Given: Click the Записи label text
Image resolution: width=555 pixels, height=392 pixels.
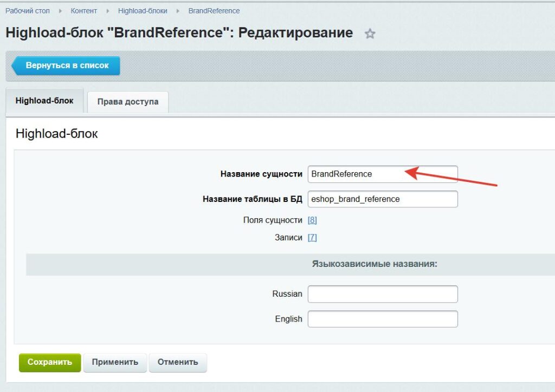Looking at the screenshot, I should pos(288,238).
